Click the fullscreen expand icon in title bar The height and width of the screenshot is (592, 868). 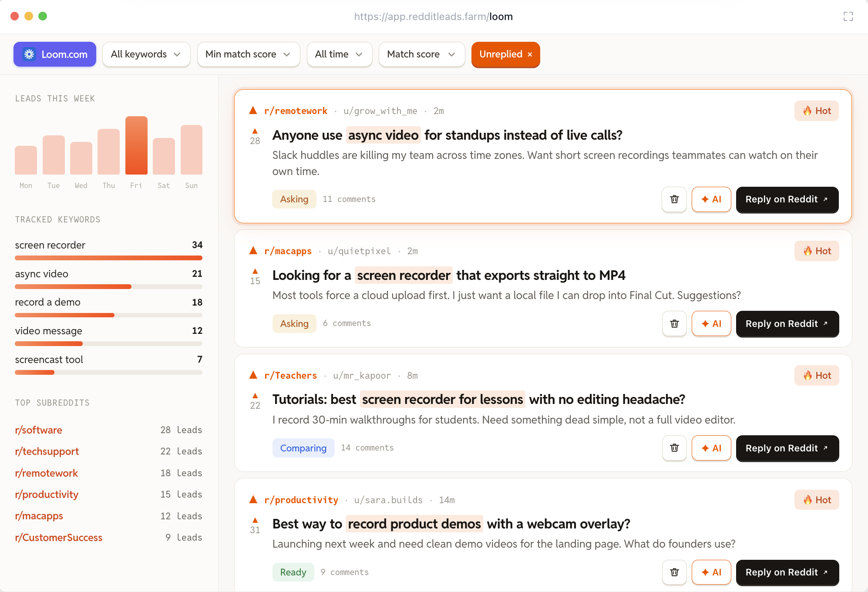pos(848,17)
